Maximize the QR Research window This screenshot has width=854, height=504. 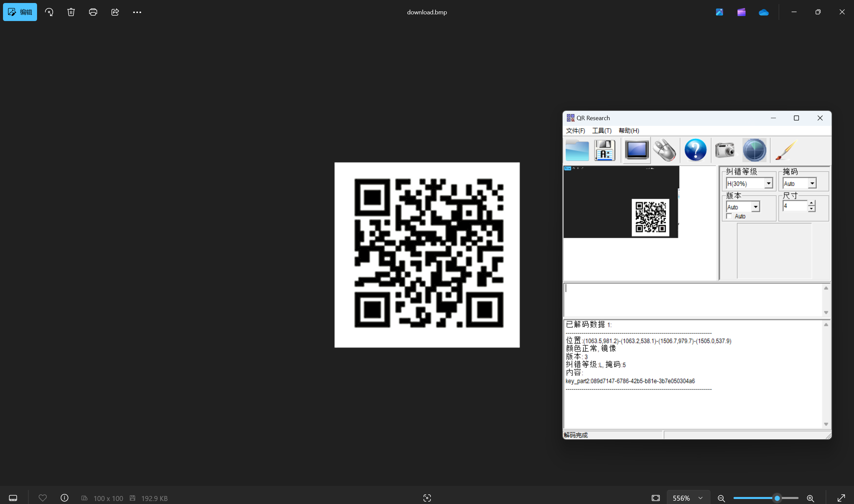[796, 118]
